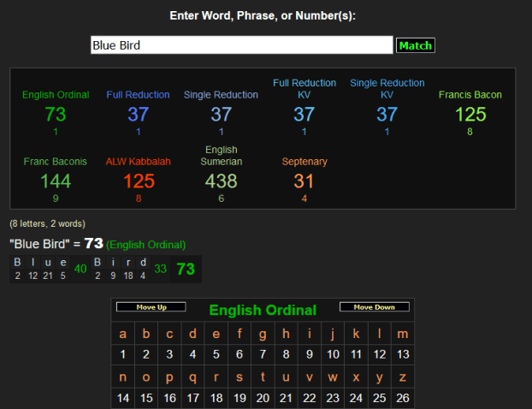
Task: Click the letter z in cipher chart
Action: [x=403, y=377]
